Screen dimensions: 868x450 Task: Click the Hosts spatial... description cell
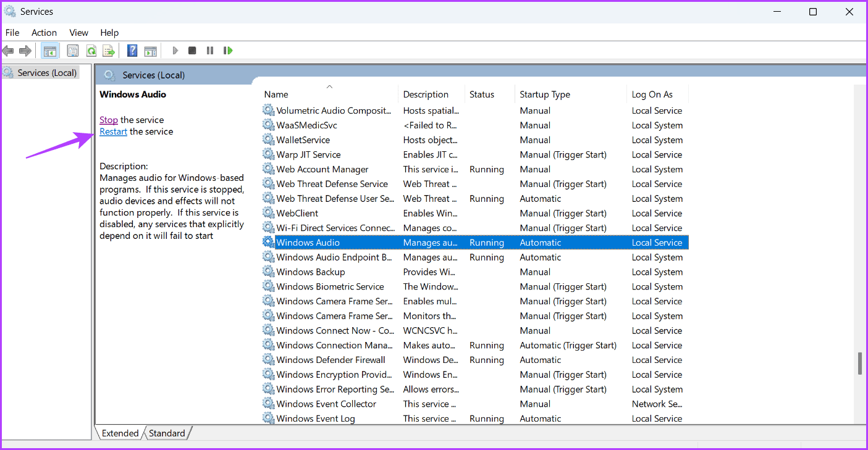pos(431,110)
